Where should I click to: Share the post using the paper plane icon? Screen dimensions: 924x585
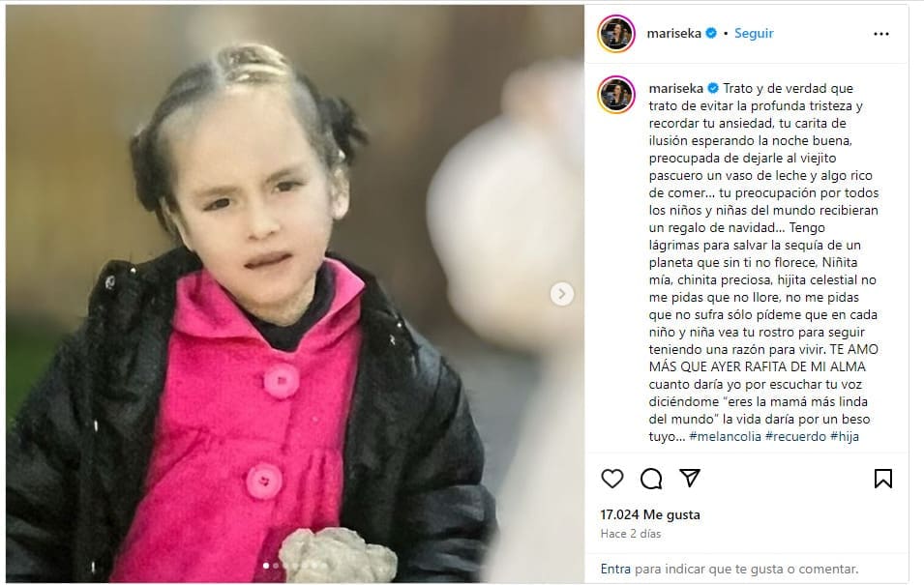(x=690, y=478)
